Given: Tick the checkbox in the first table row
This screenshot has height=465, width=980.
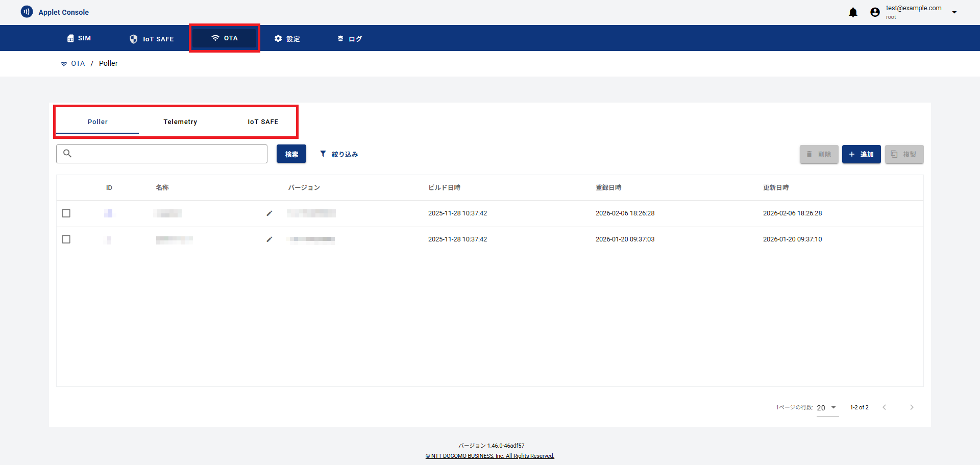Looking at the screenshot, I should coord(66,213).
